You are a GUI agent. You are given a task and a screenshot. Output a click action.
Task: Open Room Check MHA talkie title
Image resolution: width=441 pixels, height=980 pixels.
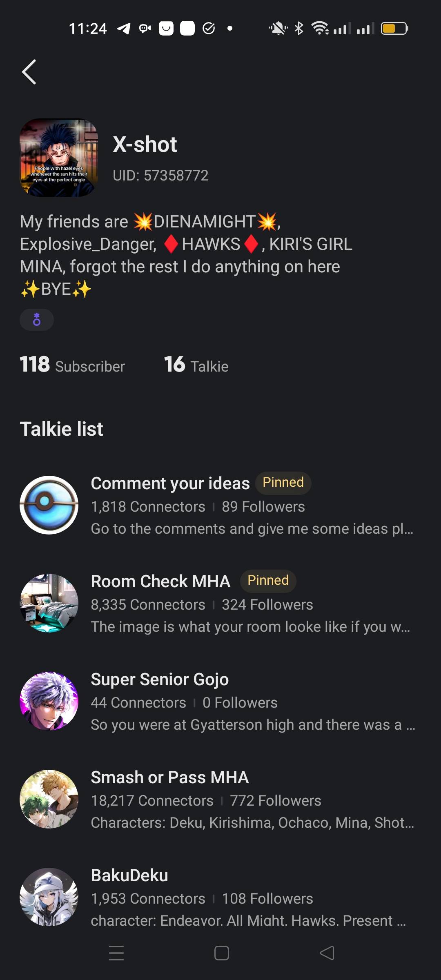click(160, 581)
